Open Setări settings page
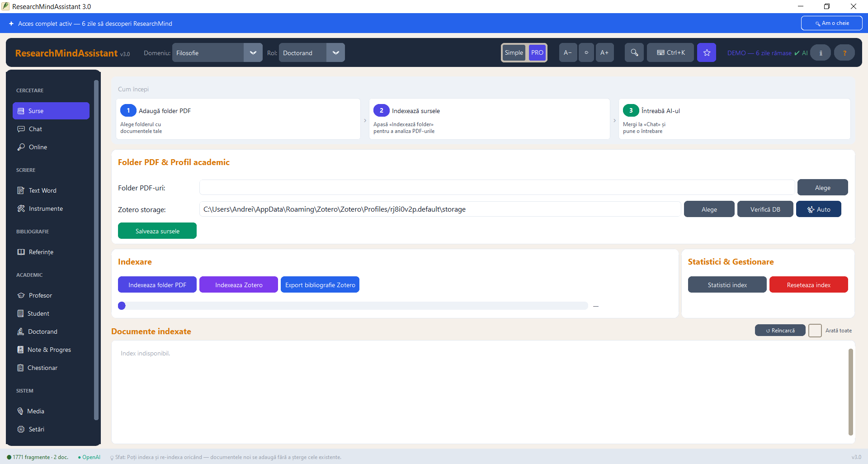Screen dimensions: 868x464 [x=51, y=429]
